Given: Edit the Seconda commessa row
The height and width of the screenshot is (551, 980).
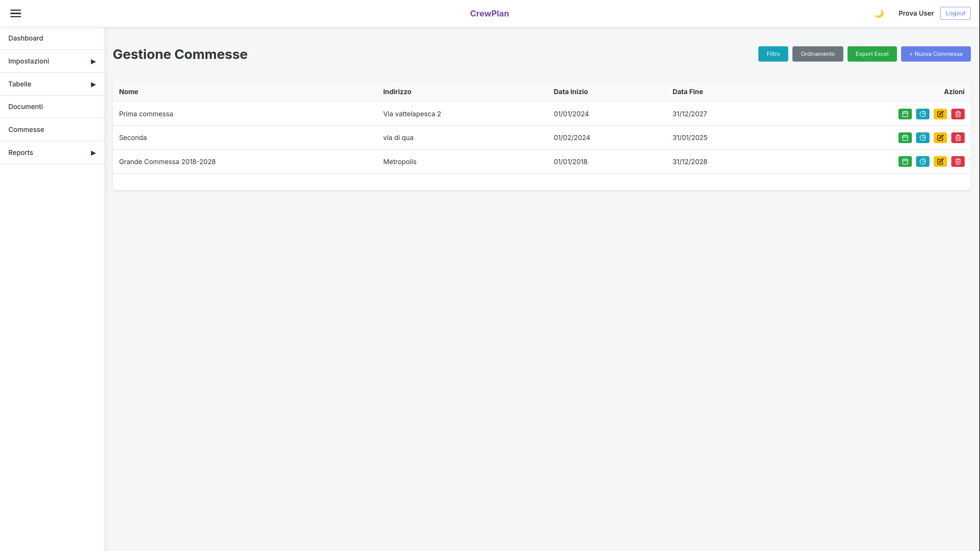Looking at the screenshot, I should 940,138.
